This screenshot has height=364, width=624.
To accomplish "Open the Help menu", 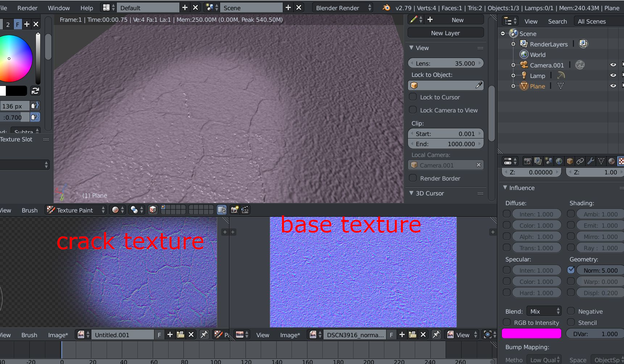I will (x=87, y=8).
